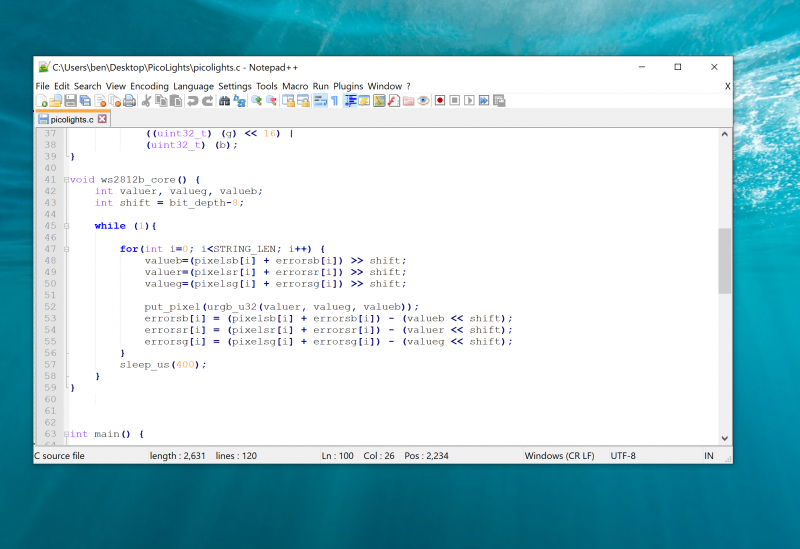Collapse the for loop fold marker at line 47

pyautogui.click(x=66, y=249)
